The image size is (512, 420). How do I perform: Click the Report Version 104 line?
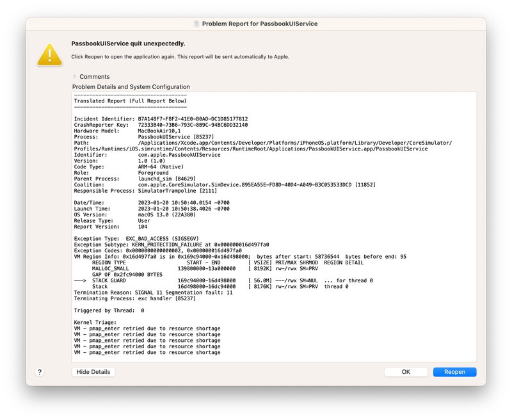tap(111, 227)
